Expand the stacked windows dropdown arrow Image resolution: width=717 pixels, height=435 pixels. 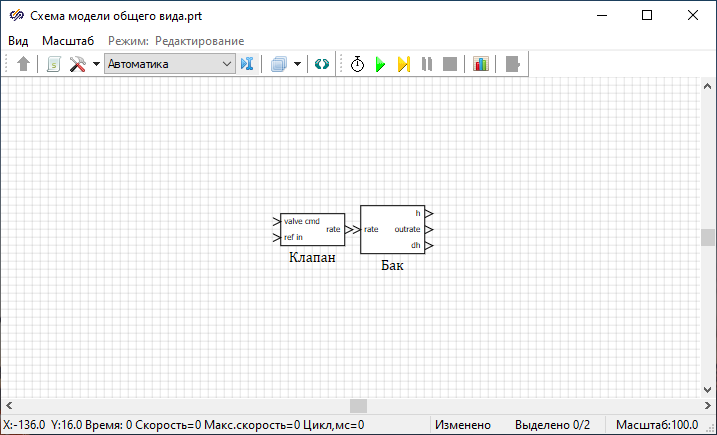(298, 64)
